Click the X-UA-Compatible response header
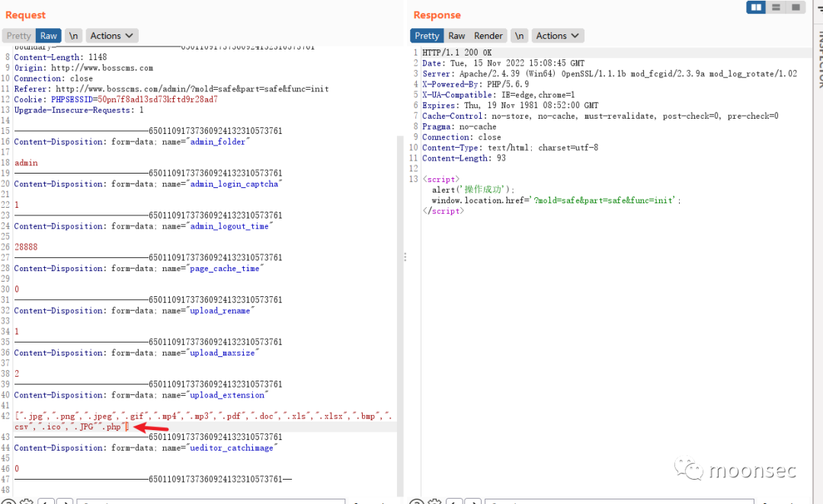 498,94
